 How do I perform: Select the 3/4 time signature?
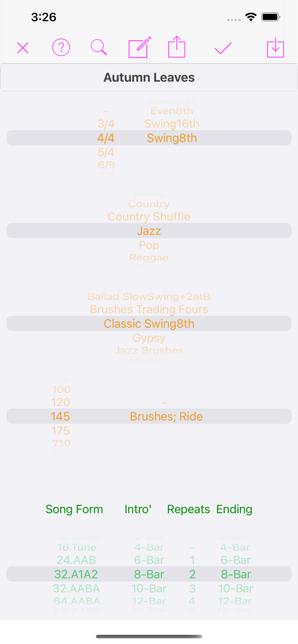(105, 123)
